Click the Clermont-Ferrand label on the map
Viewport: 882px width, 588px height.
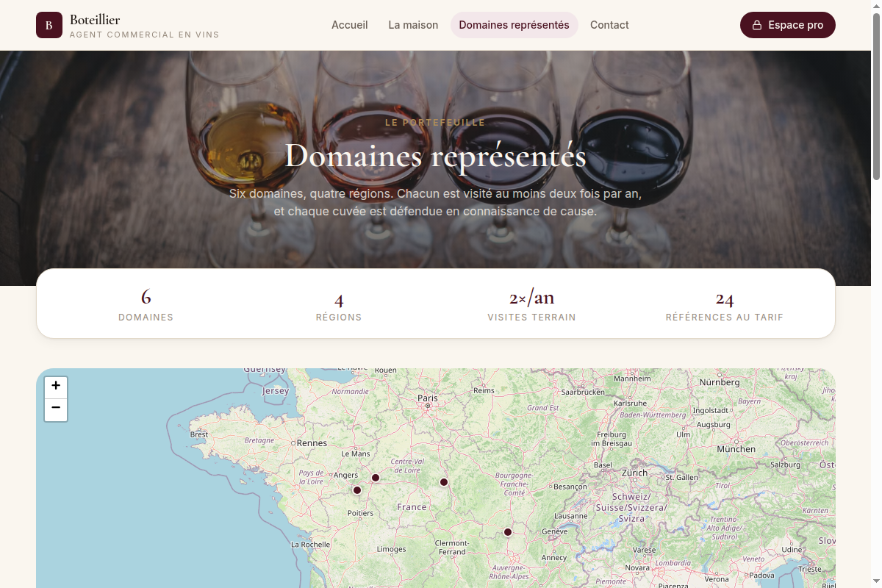point(452,548)
